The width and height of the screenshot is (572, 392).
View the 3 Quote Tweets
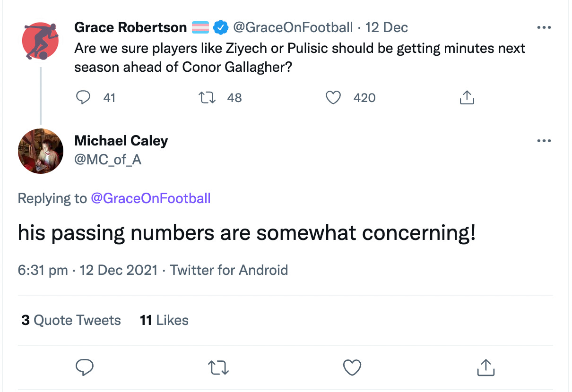71,320
